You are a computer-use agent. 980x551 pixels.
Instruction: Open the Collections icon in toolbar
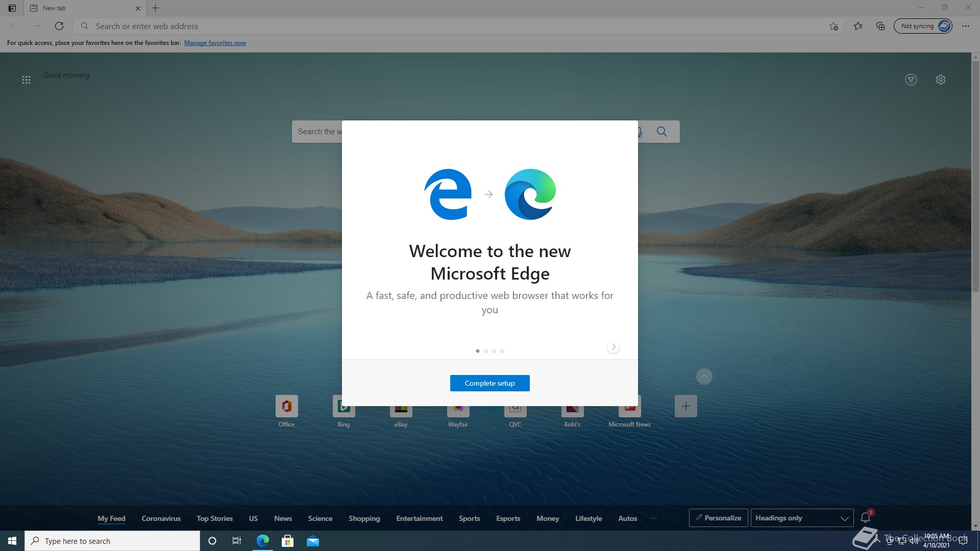point(880,26)
